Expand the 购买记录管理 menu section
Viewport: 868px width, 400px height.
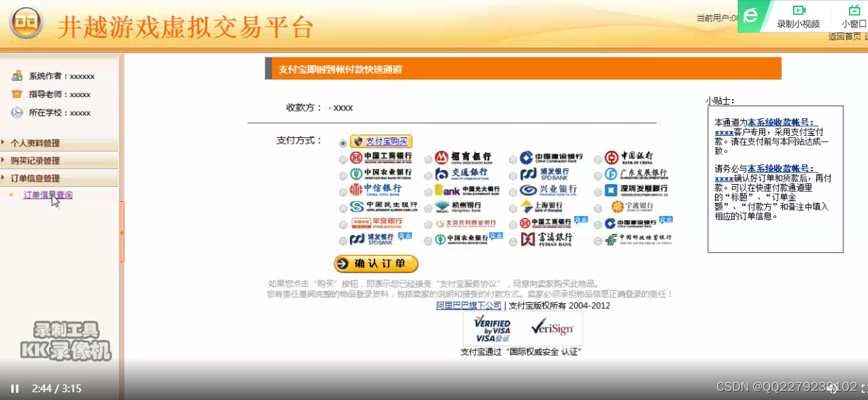click(x=59, y=161)
